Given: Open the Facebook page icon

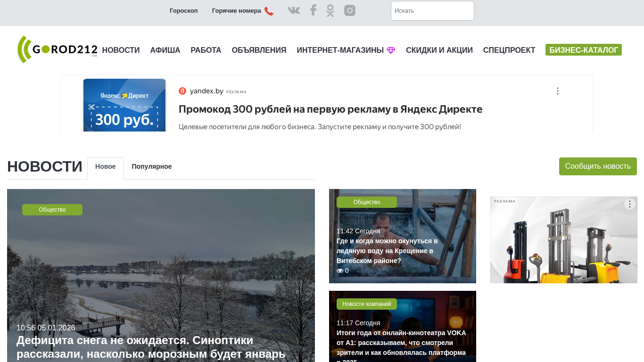Looking at the screenshot, I should pos(313,10).
